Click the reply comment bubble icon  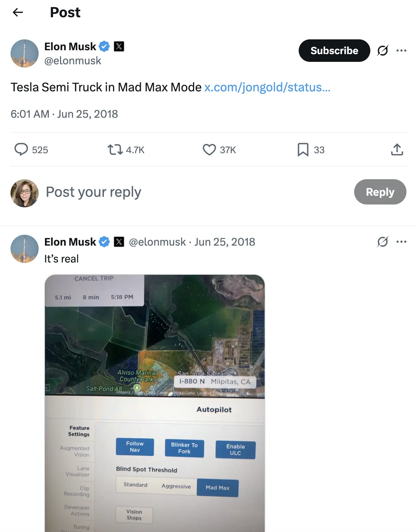pos(21,149)
